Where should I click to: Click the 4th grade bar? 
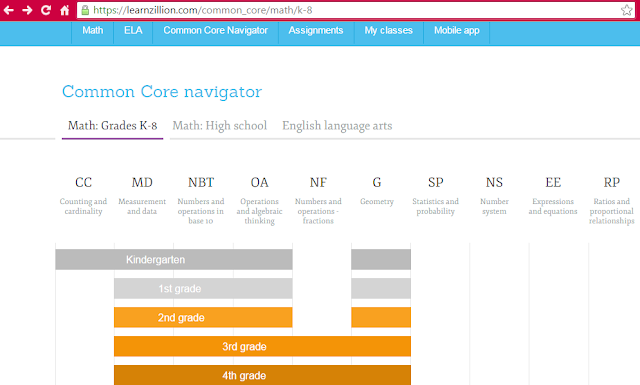pyautogui.click(x=262, y=375)
